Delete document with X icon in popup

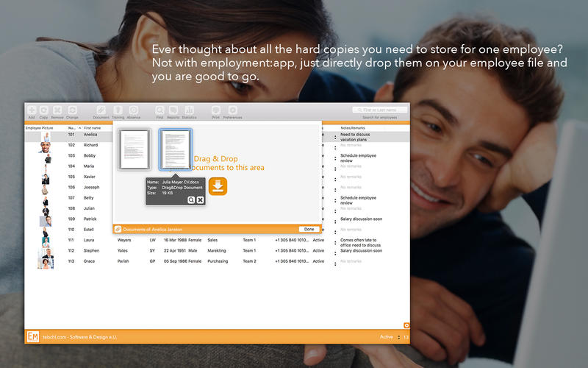coord(200,199)
